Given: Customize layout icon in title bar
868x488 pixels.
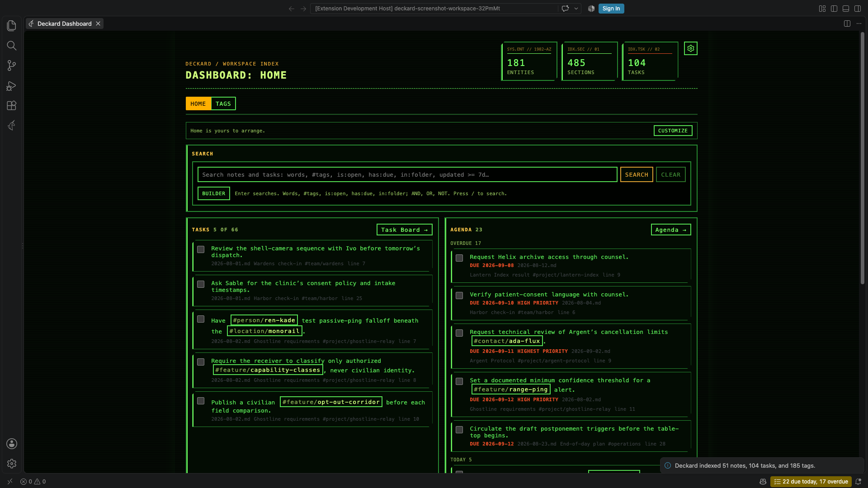Looking at the screenshot, I should coord(822,9).
